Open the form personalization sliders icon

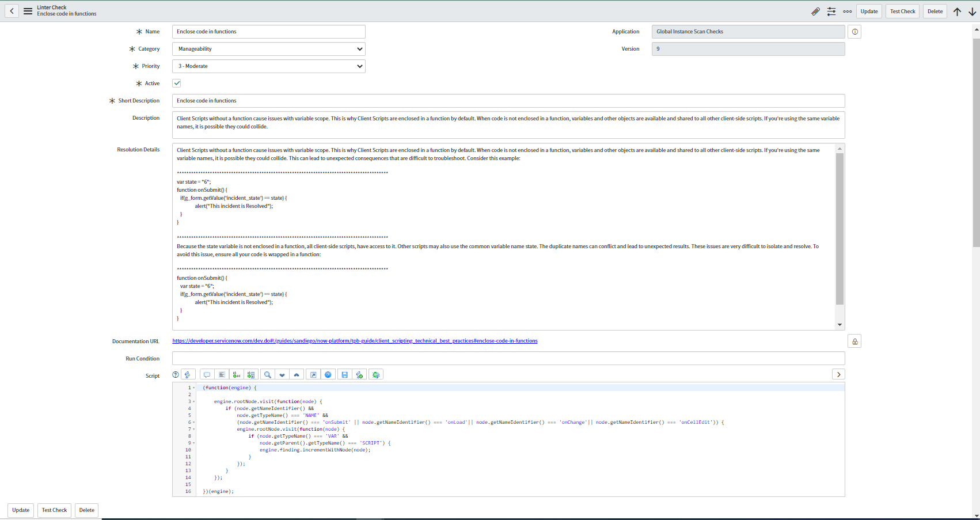[x=831, y=11]
